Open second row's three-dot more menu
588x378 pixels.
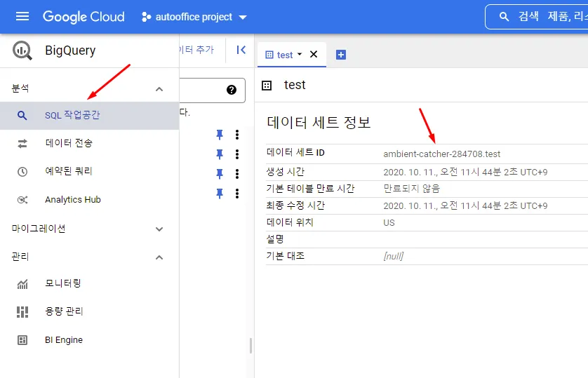[237, 154]
